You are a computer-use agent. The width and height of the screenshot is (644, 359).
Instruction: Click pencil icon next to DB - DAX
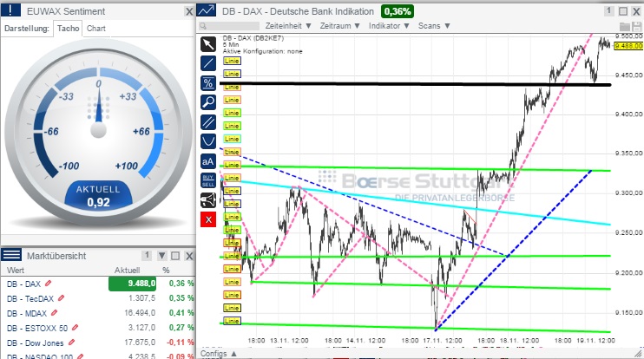pyautogui.click(x=48, y=283)
